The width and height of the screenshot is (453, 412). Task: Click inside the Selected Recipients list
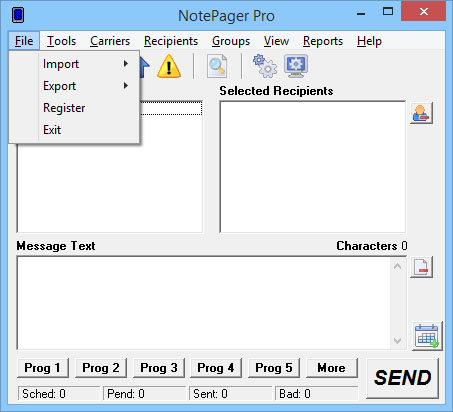pyautogui.click(x=313, y=167)
